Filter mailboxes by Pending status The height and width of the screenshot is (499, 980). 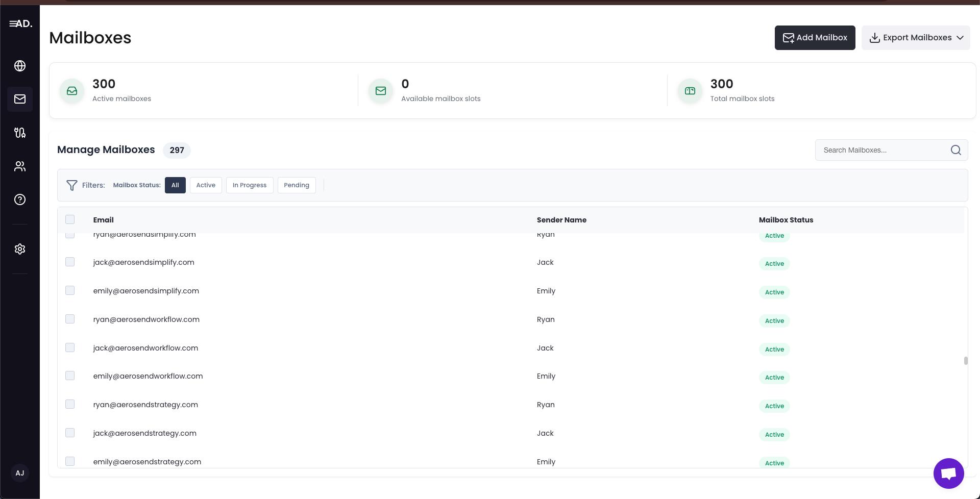[296, 185]
